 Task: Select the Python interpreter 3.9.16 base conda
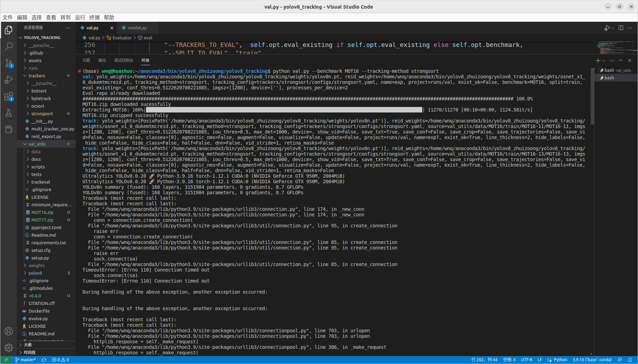click(592, 360)
